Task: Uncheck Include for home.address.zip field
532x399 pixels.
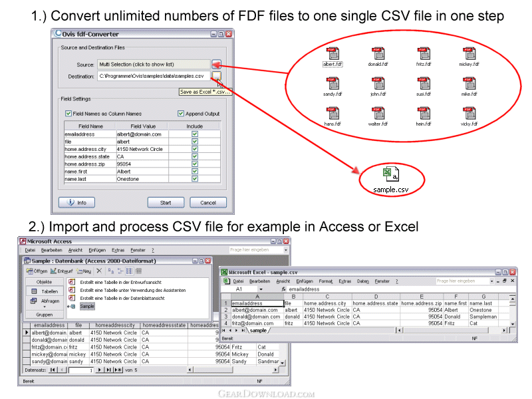Action: tap(195, 164)
